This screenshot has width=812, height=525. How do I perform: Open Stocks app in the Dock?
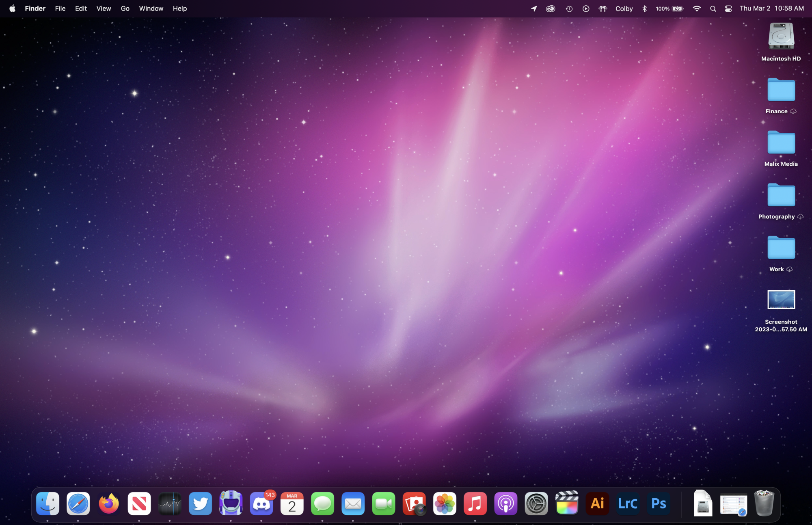170,504
